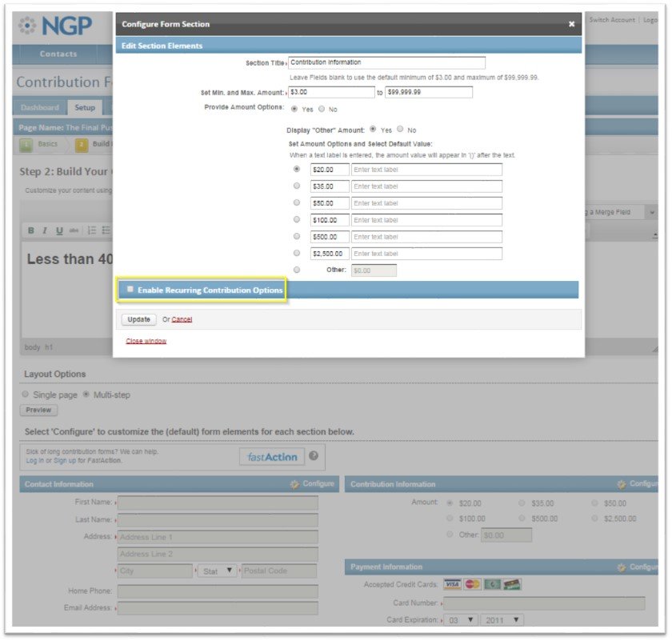672x641 pixels.
Task: Click the Cancel link
Action: (x=182, y=319)
